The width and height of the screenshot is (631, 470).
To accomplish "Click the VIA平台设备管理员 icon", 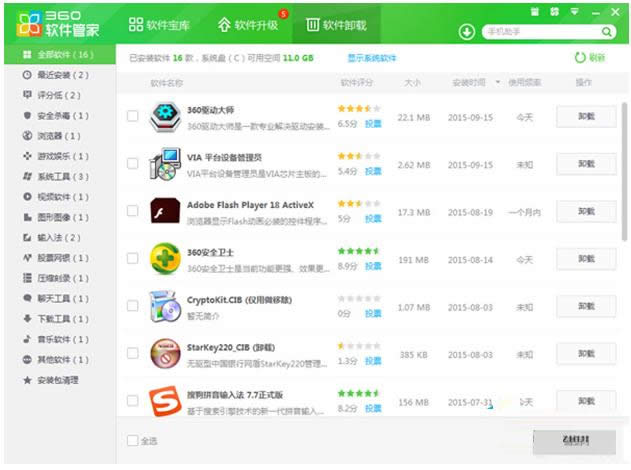I will [x=163, y=163].
